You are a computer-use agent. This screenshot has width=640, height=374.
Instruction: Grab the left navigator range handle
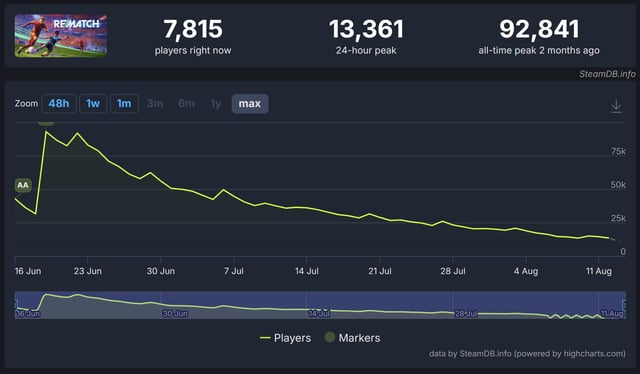pyautogui.click(x=16, y=305)
